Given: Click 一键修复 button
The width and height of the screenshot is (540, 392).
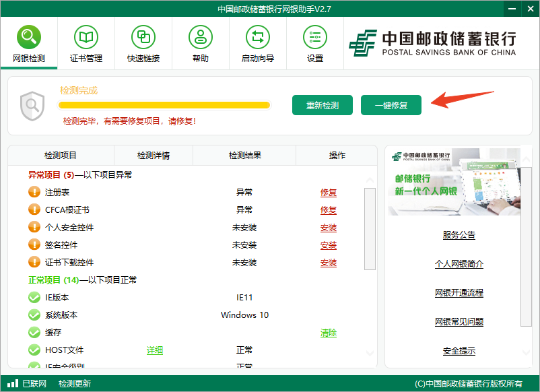Looking at the screenshot, I should pos(391,105).
